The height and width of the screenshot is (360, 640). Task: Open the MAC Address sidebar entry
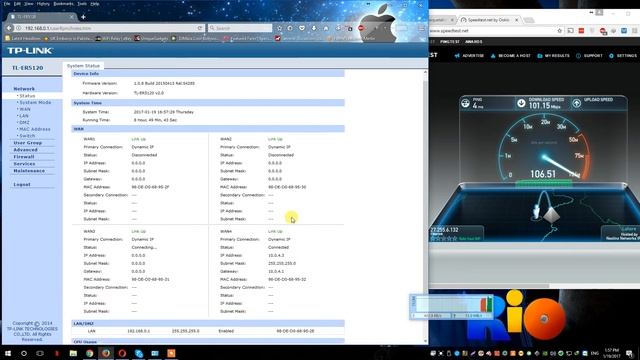click(x=35, y=129)
